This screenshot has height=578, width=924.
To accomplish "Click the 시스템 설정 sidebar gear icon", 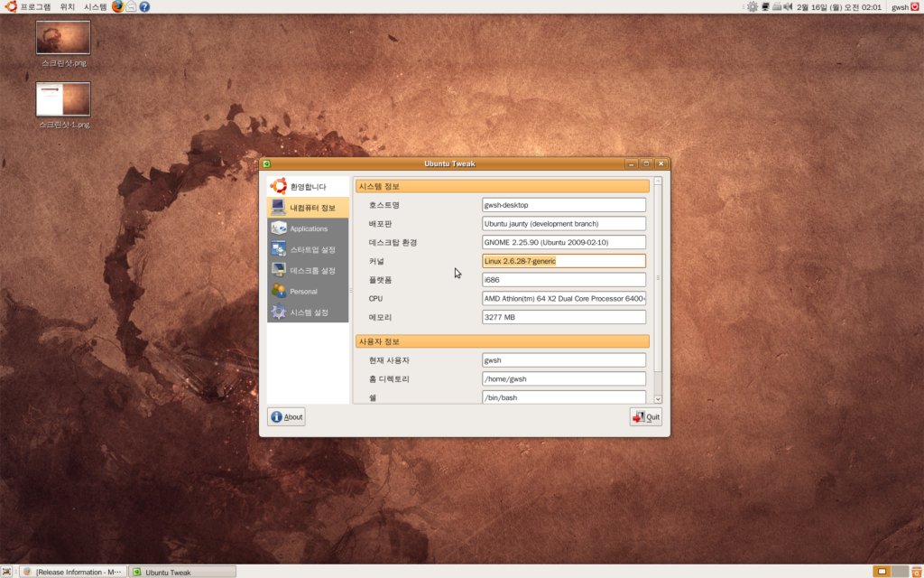I will point(278,312).
